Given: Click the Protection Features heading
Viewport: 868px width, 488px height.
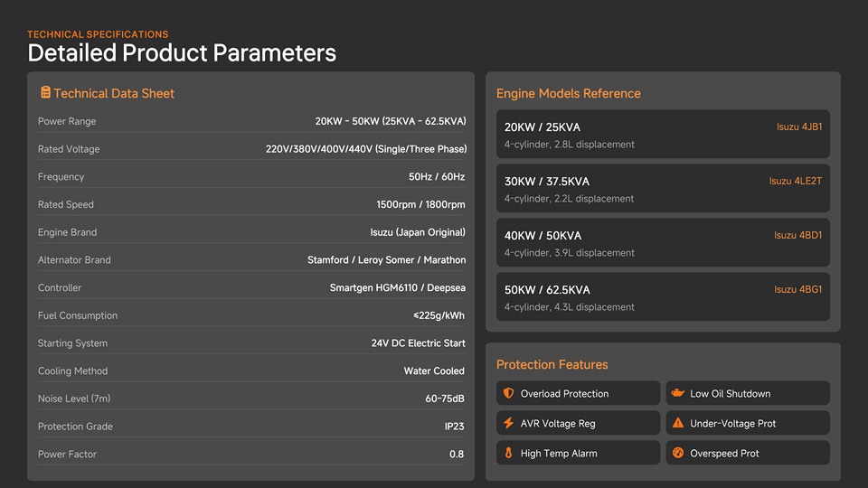Looking at the screenshot, I should pyautogui.click(x=552, y=364).
